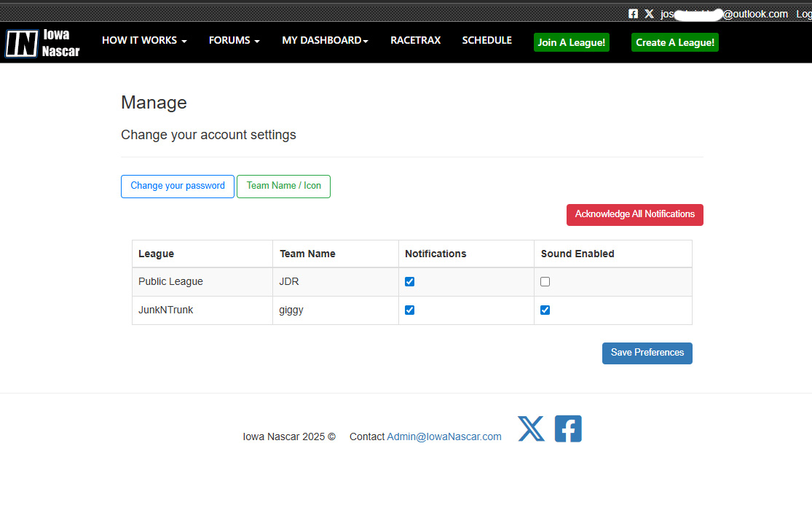Click the Team Name column header
The width and height of the screenshot is (812, 513).
pyautogui.click(x=336, y=254)
